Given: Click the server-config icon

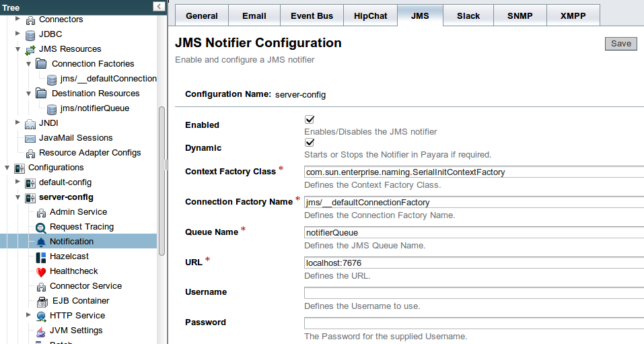Looking at the screenshot, I should 30,198.
